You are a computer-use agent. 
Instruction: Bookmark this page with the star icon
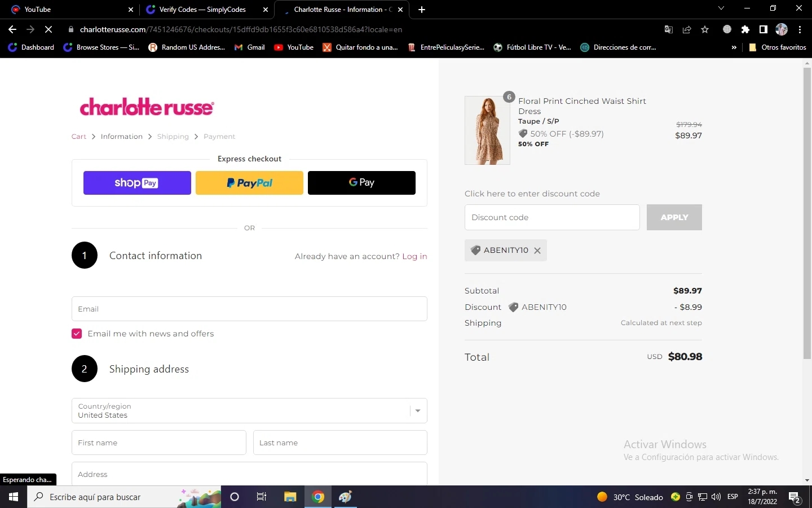[x=705, y=29]
